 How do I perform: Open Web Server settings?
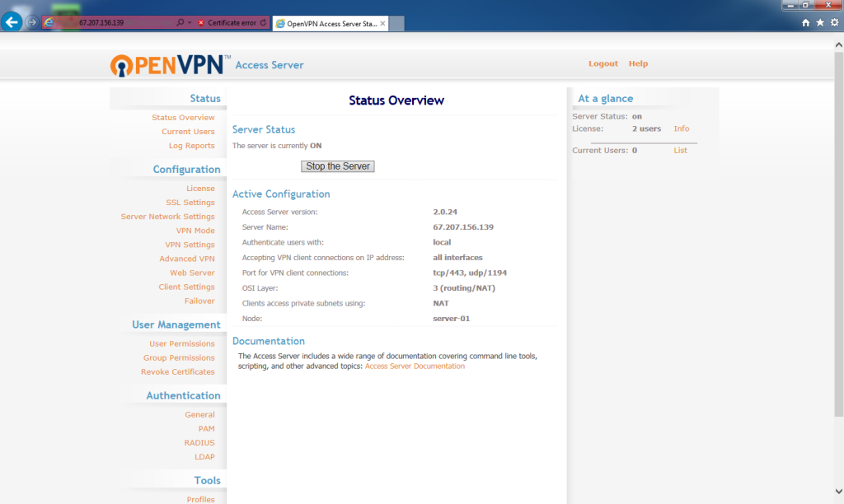coord(192,273)
